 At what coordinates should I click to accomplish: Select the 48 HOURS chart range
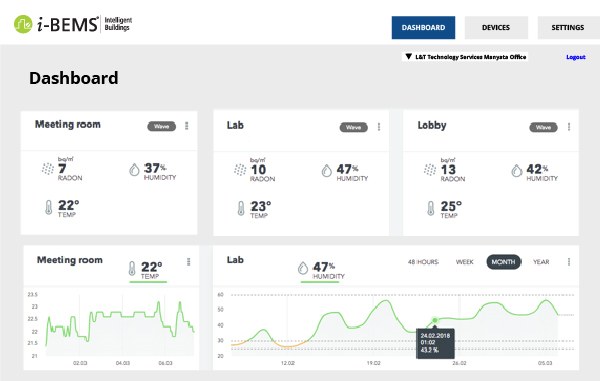(x=423, y=262)
